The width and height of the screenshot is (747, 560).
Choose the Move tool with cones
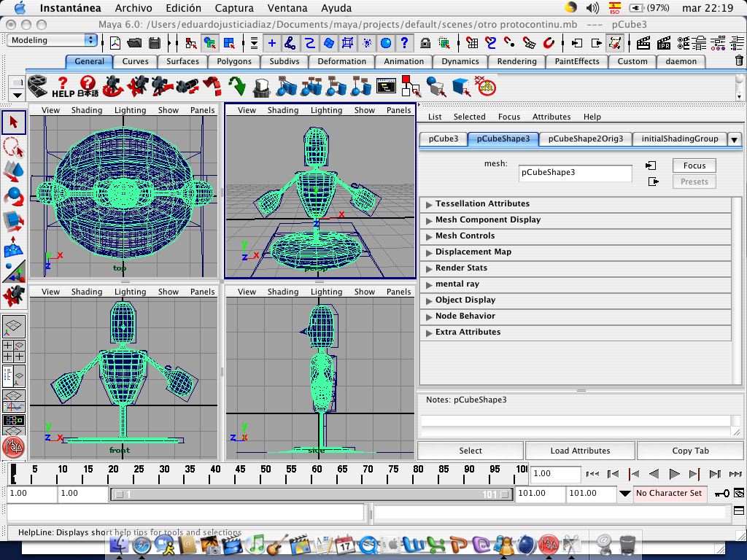tap(13, 171)
